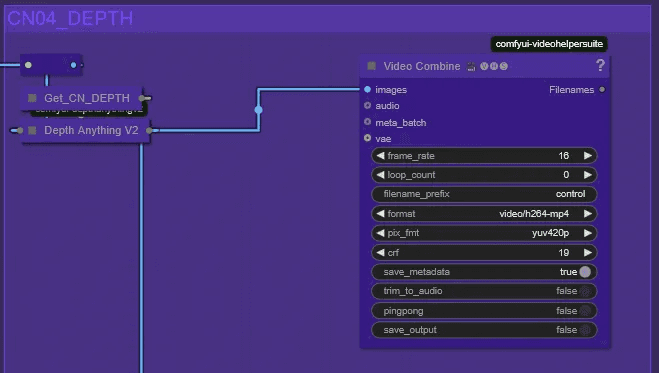Click the film icon beside Video Combine title
659x373 pixels.
471,66
